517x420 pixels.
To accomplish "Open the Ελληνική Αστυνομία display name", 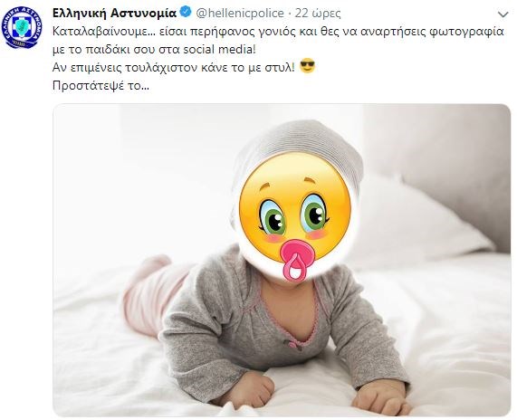I will point(115,14).
